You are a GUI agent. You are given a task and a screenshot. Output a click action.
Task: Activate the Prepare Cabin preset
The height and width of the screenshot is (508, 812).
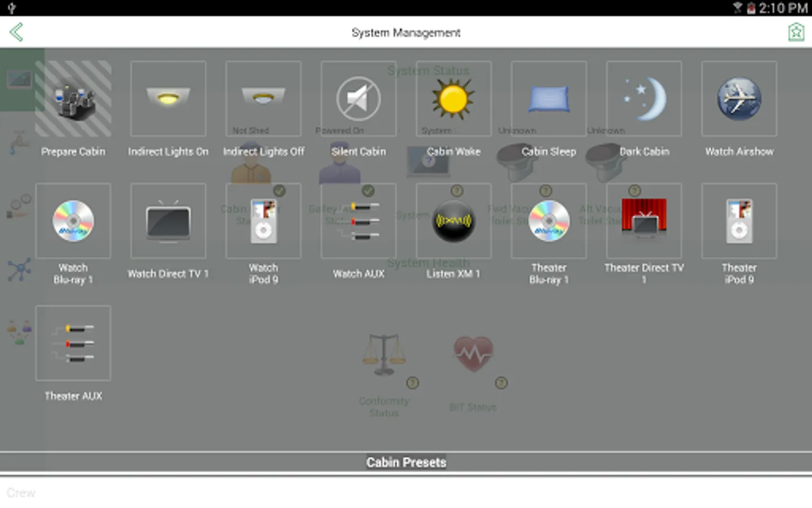73,99
